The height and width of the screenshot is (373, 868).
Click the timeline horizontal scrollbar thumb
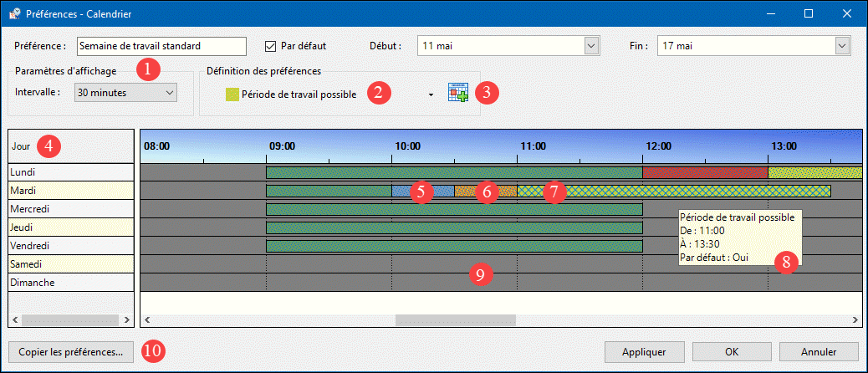tap(455, 319)
